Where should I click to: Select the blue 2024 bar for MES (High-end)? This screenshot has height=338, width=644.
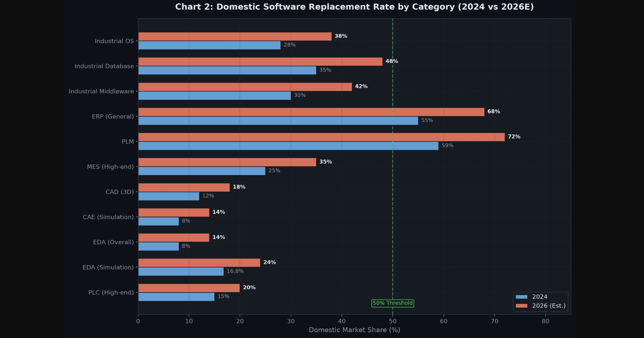pyautogui.click(x=202, y=171)
